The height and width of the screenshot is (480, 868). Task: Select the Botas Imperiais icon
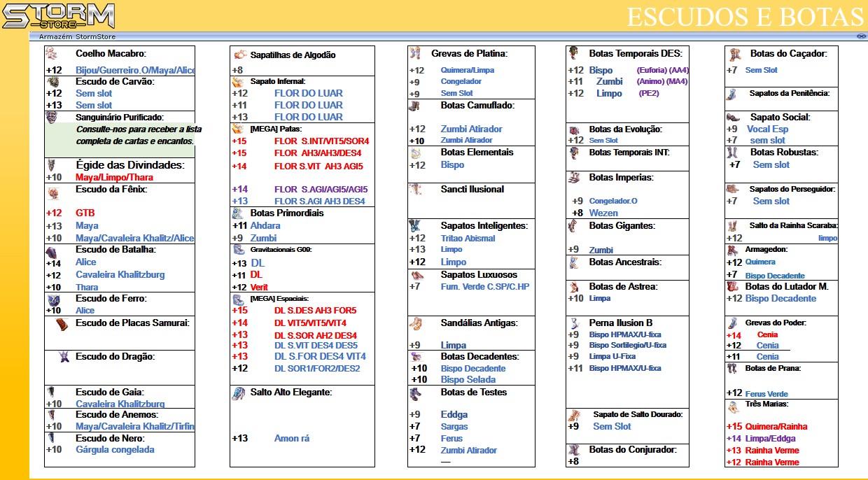tap(575, 178)
